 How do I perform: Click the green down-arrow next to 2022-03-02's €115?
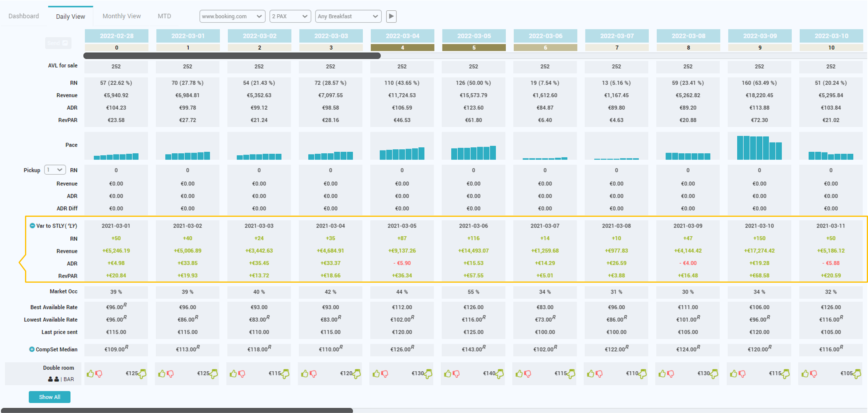[x=285, y=374]
